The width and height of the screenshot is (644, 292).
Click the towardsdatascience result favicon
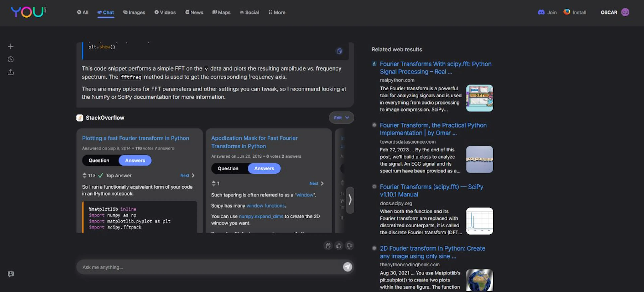(374, 125)
